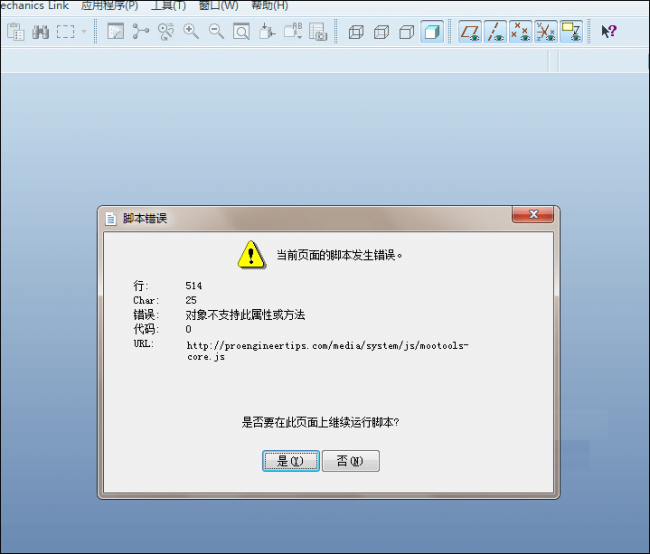Toggle the Spin Center icon
This screenshot has width=650, height=554.
pos(141,32)
